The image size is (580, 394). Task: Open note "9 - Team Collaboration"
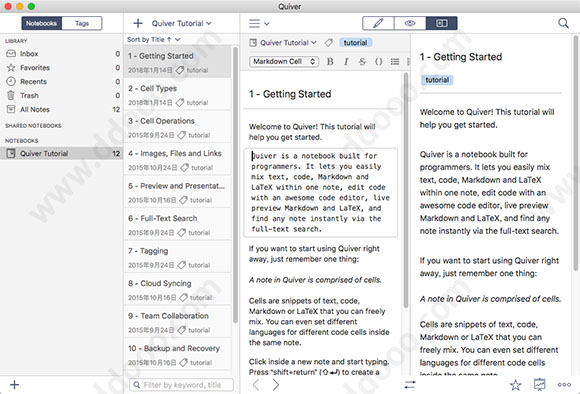coord(178,322)
